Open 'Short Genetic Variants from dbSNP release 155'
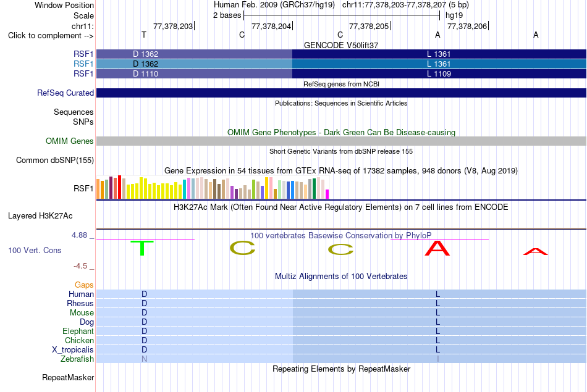 click(x=341, y=151)
